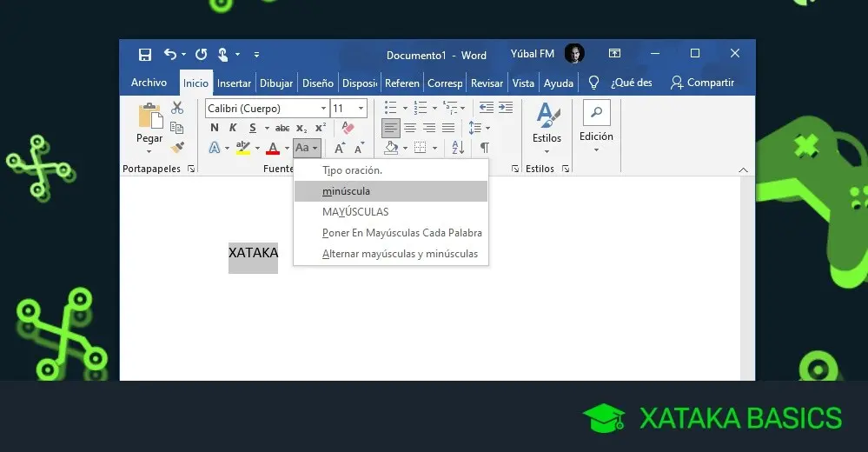868x452 pixels.
Task: Click the Clear Formatting eraser icon
Action: [x=348, y=128]
